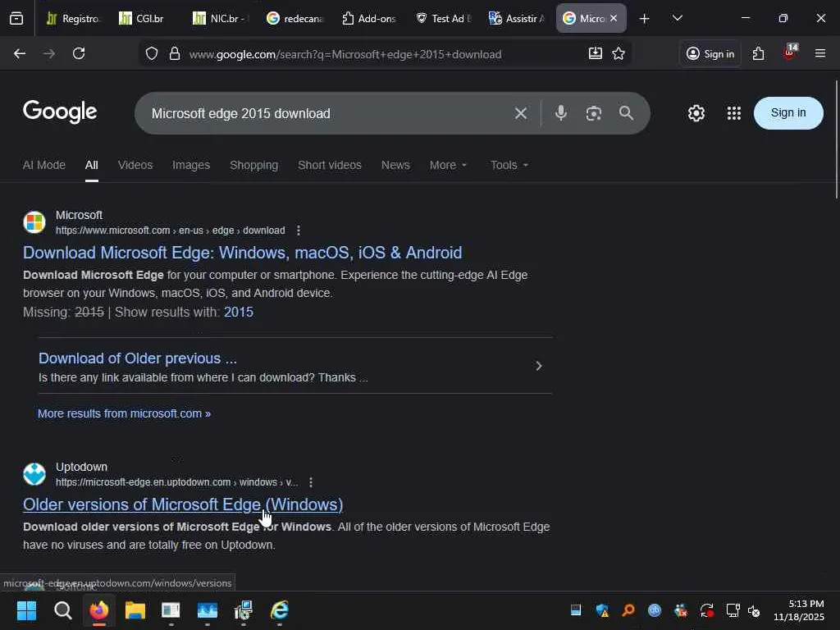Switch to the Test Ad Block tab
Viewport: 840px width, 630px height.
pyautogui.click(x=444, y=19)
